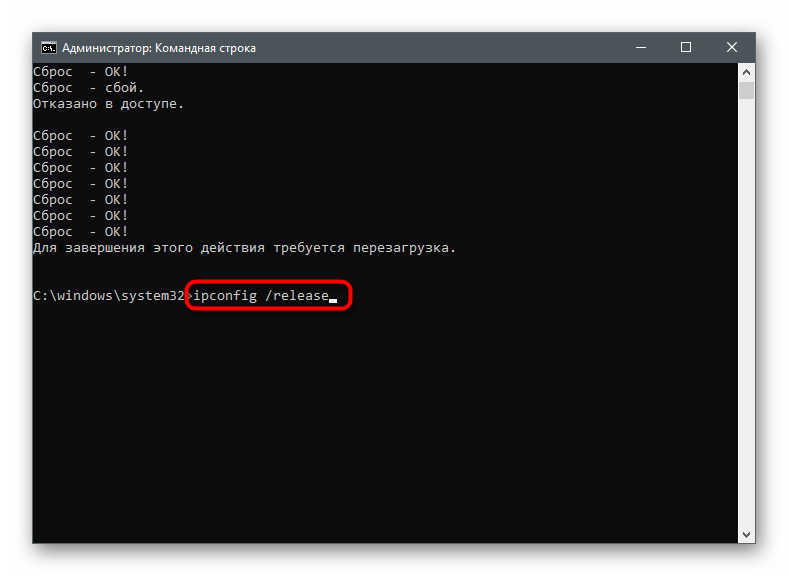Image resolution: width=788 pixels, height=576 pixels.
Task: Click the empty scrollbar track below thumb
Action: point(746,312)
